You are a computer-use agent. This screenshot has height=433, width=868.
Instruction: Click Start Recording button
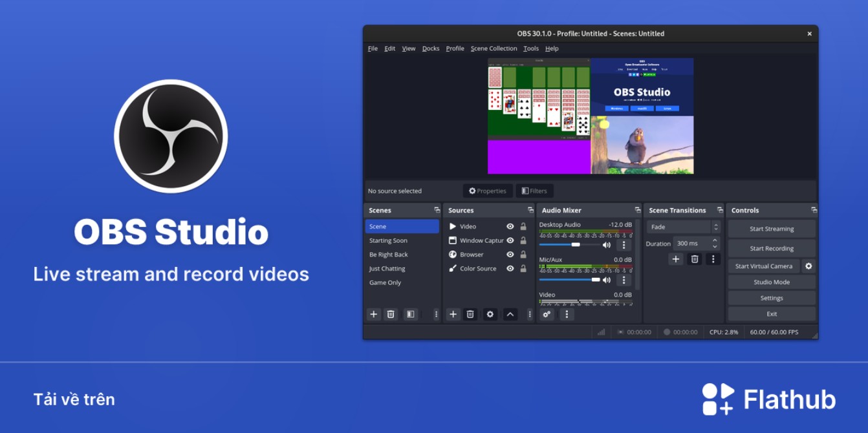[x=772, y=248]
